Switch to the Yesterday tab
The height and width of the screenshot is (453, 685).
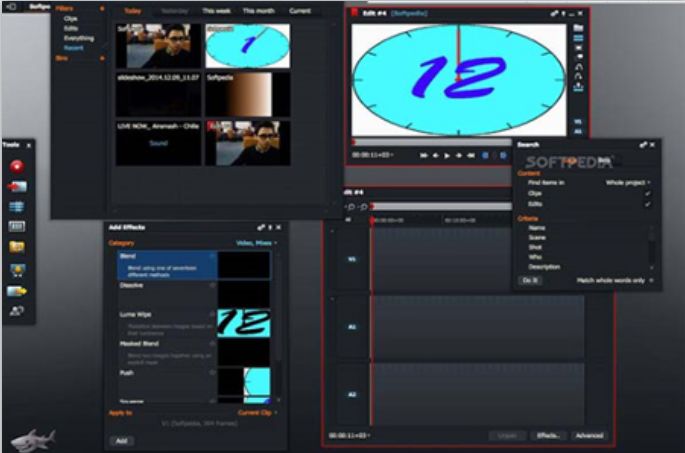174,11
